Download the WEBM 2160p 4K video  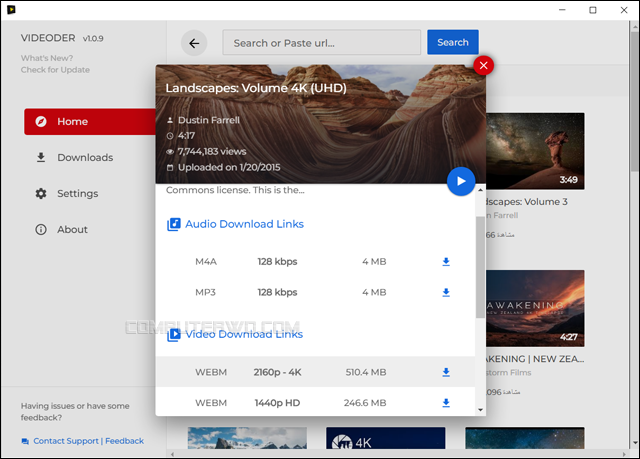click(446, 372)
